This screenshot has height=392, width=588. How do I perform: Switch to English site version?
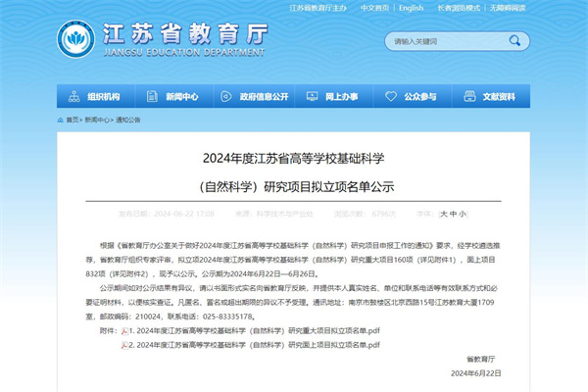pos(410,8)
